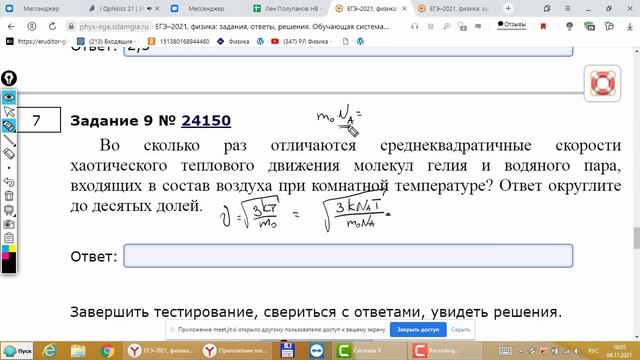The width and height of the screenshot is (640, 360).
Task: Open the '151380168944460' bookmark
Action: (179, 41)
